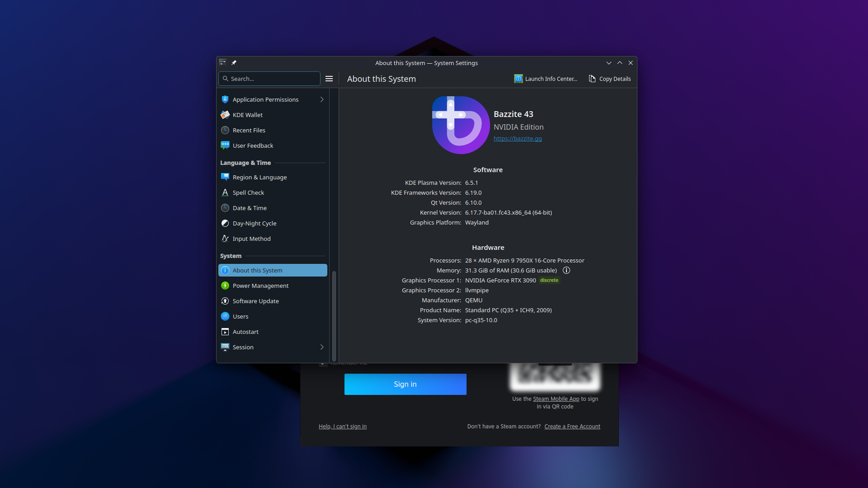The width and height of the screenshot is (868, 488).
Task: Open the bazzite.gg website link
Action: (x=517, y=139)
